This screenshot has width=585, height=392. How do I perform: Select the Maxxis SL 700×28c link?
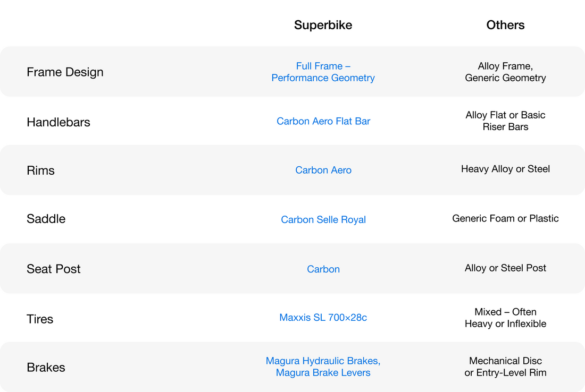[323, 318]
